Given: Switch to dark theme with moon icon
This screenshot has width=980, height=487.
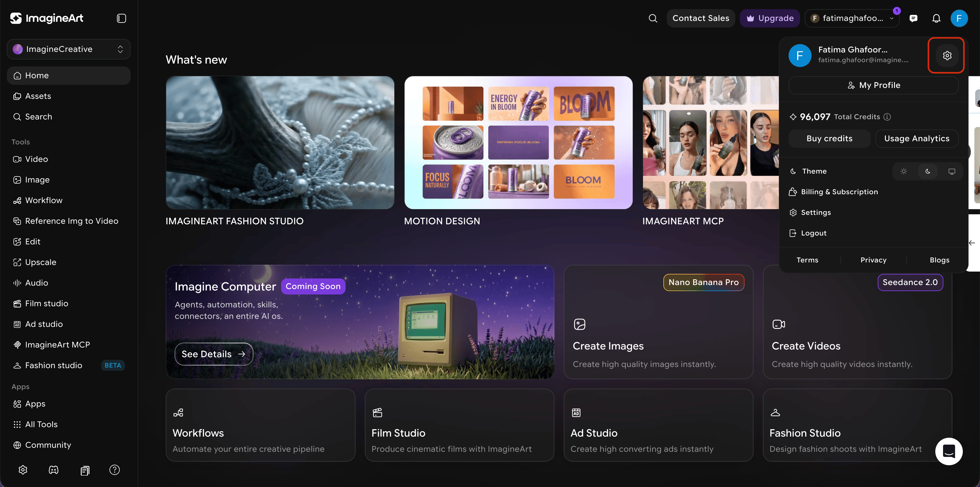Looking at the screenshot, I should pyautogui.click(x=928, y=171).
